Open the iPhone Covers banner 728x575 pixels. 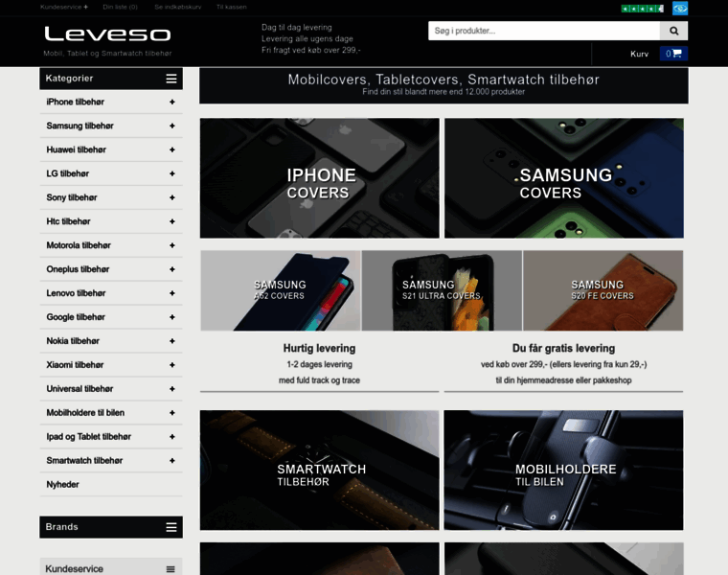point(319,178)
